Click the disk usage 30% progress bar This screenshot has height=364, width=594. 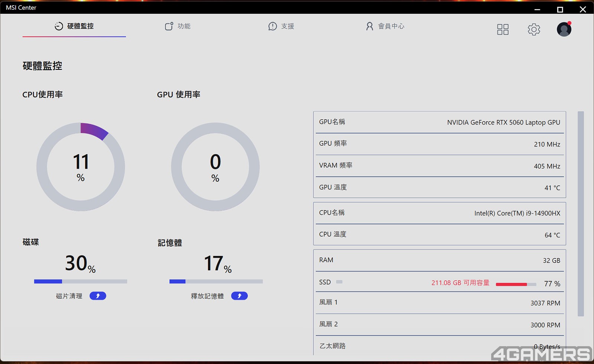81,281
